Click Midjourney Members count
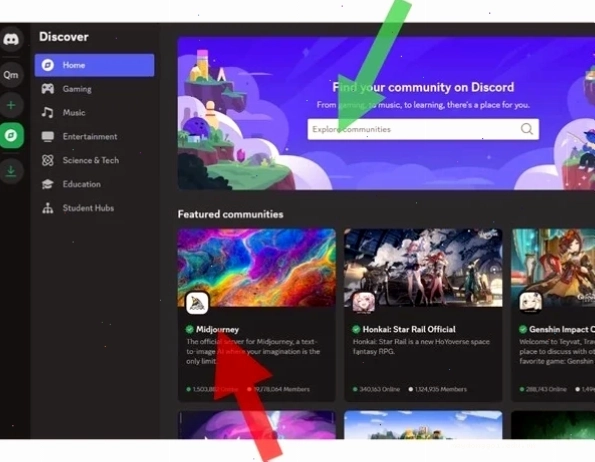595x462 pixels. click(x=278, y=389)
